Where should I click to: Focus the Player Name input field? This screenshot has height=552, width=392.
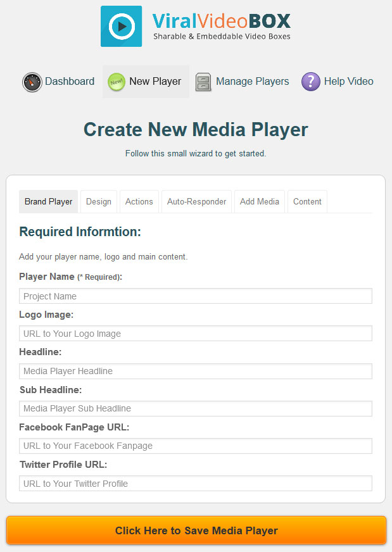pyautogui.click(x=196, y=296)
